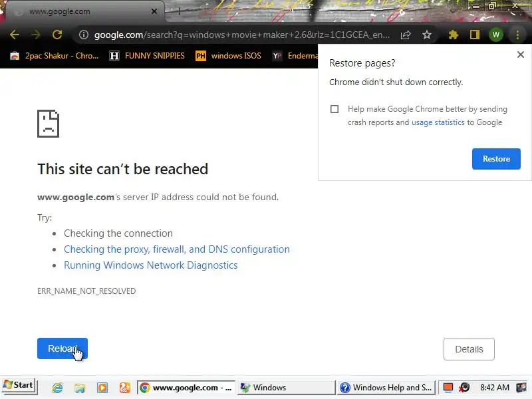Viewport: 532px width, 399px height.
Task: Switch to Windows Help and Support taskbar item
Action: [x=386, y=388]
